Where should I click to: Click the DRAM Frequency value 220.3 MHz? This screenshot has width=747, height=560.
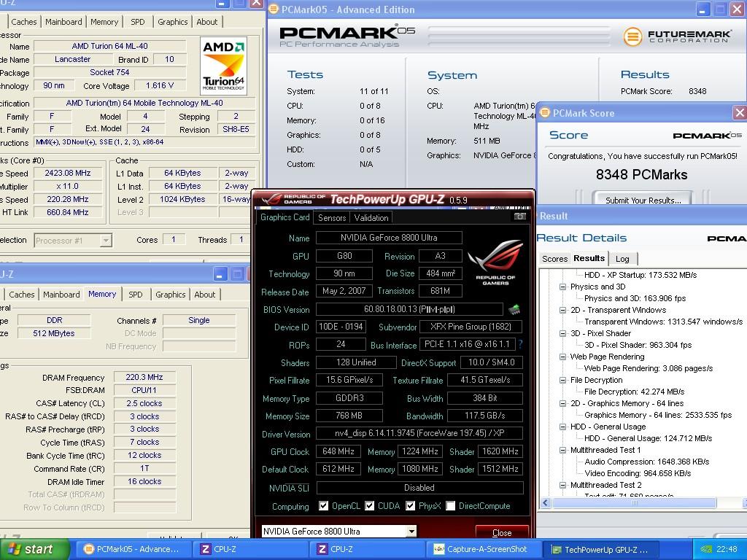(x=144, y=377)
